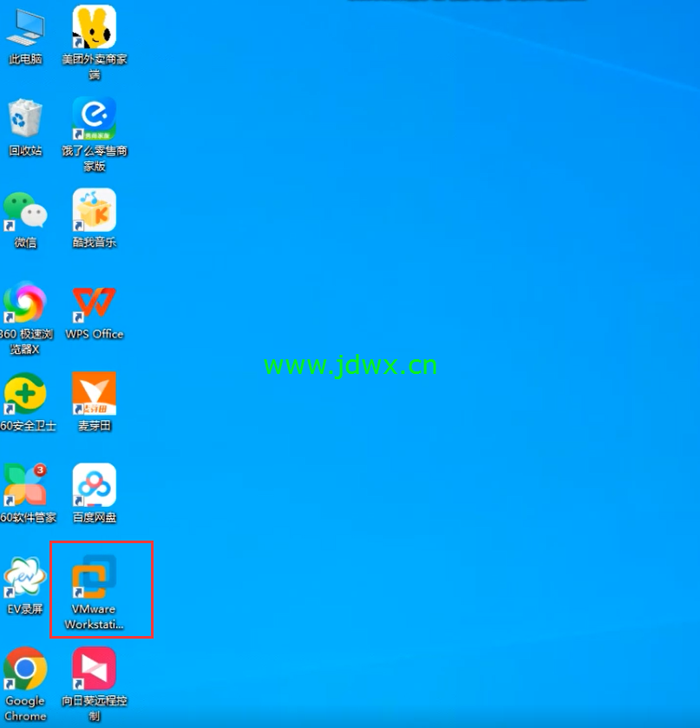The width and height of the screenshot is (700, 728).
Task: Click the EV录屏 label text
Action: click(25, 608)
